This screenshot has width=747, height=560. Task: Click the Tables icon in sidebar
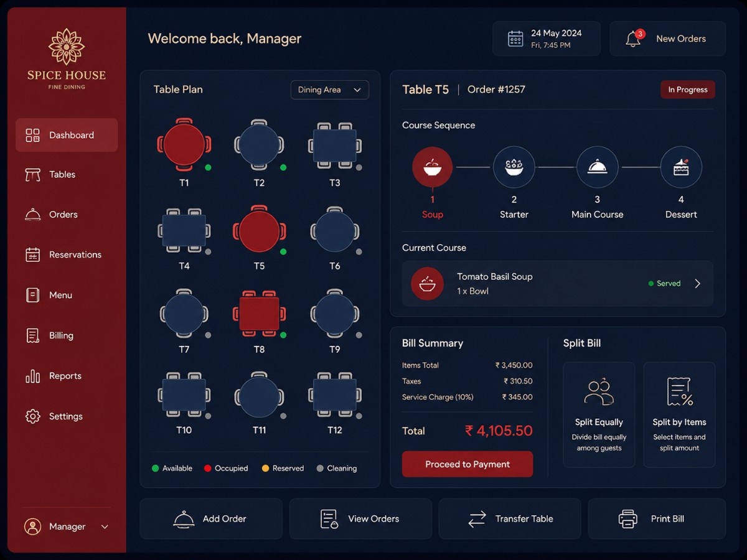(32, 175)
